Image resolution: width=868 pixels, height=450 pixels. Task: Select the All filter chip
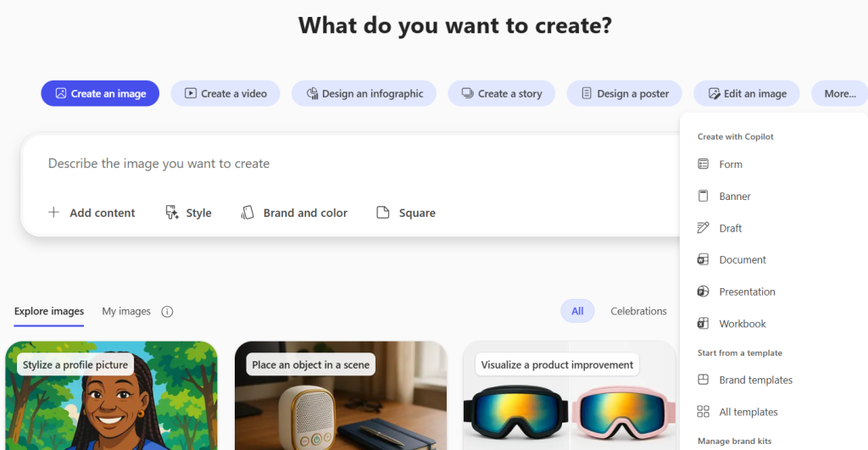click(x=577, y=311)
